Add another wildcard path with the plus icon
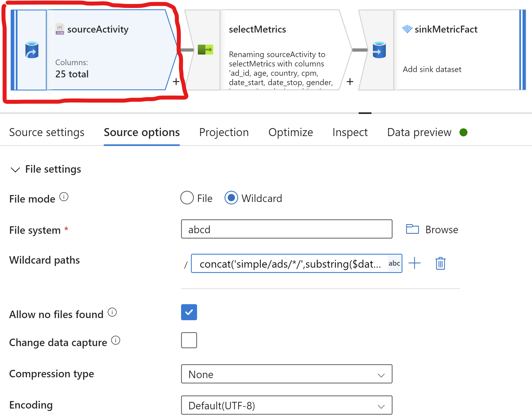 coord(414,264)
